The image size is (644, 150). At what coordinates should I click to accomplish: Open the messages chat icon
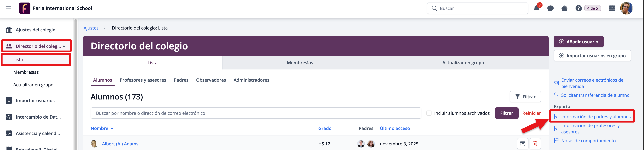click(550, 9)
